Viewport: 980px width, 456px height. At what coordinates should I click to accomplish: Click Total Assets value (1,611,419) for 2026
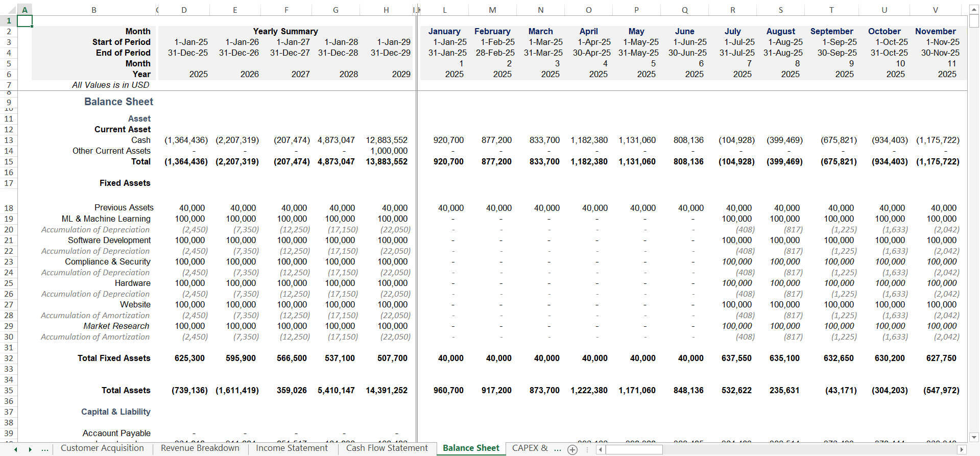(x=237, y=391)
